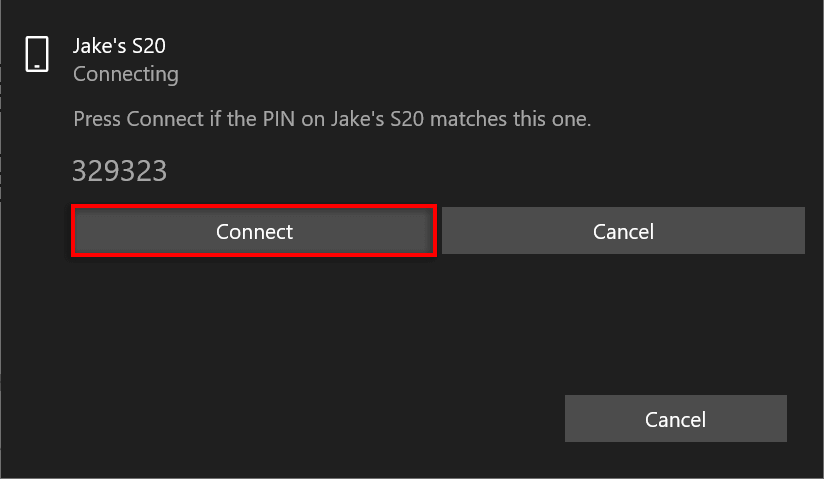Confirm the Bluetooth pairing with the red-outlined Connect button

point(254,231)
